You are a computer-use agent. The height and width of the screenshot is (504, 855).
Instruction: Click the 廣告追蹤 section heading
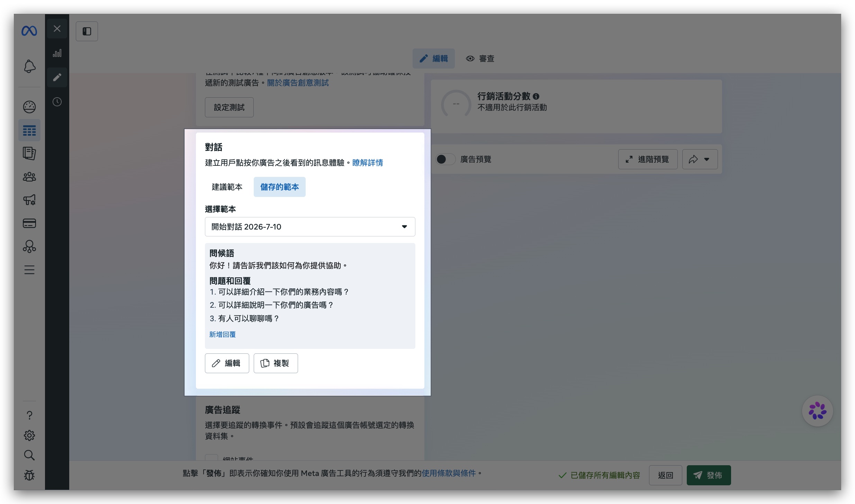pyautogui.click(x=222, y=410)
